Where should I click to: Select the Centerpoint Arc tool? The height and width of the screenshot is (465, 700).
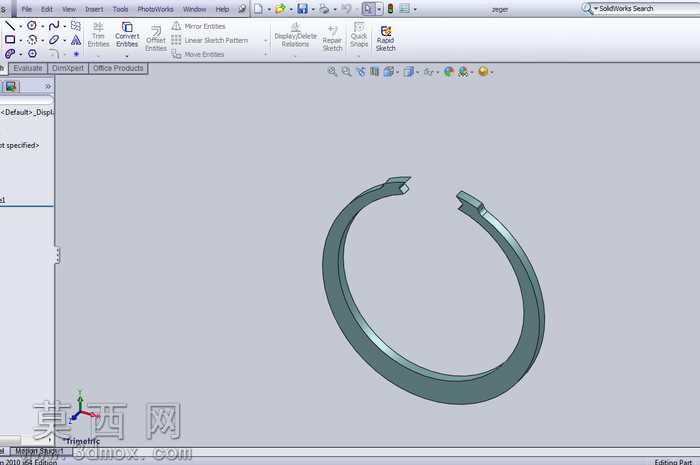[32, 40]
